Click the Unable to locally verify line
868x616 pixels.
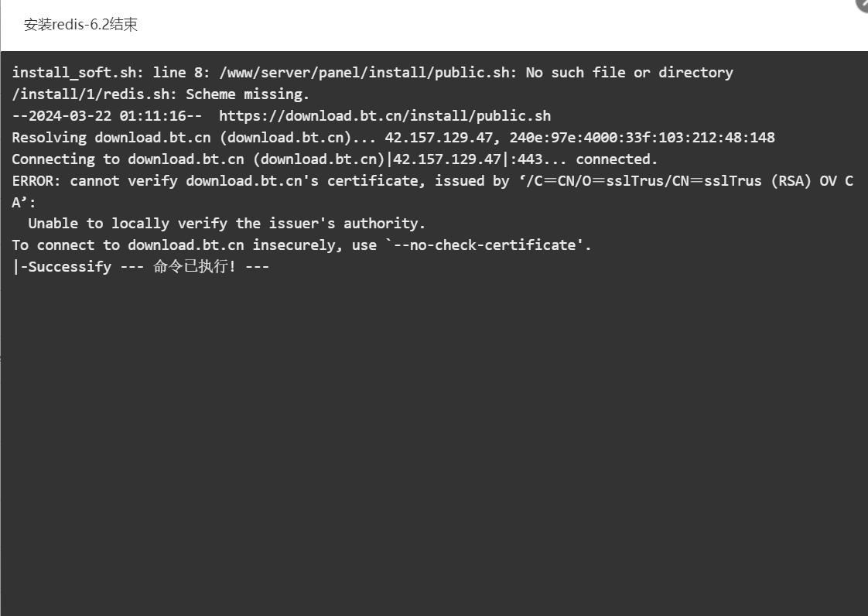click(x=227, y=223)
